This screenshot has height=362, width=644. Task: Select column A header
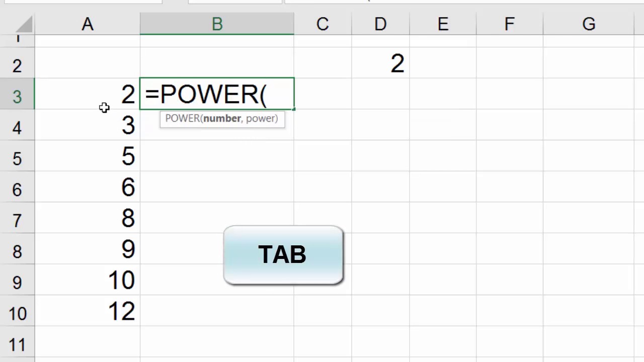coord(88,24)
